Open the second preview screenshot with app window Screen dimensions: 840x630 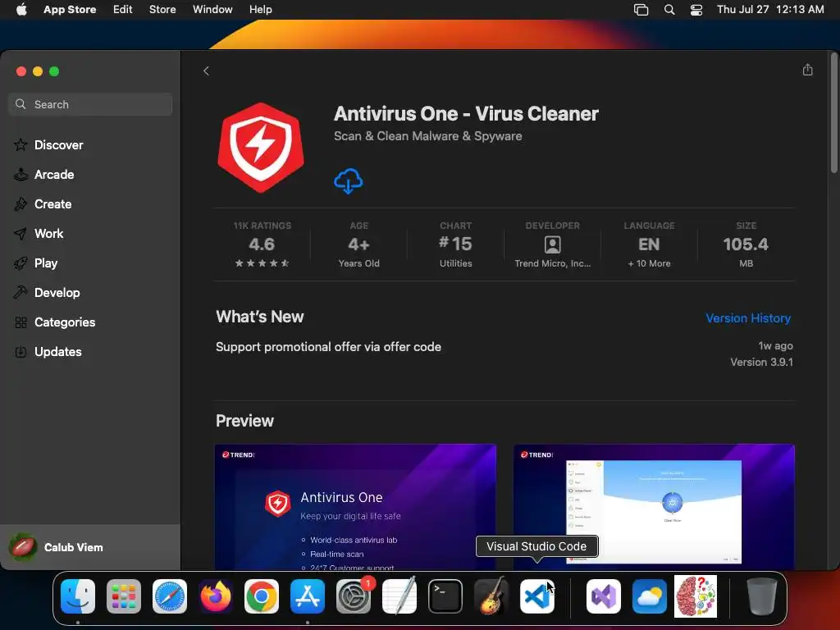[654, 507]
